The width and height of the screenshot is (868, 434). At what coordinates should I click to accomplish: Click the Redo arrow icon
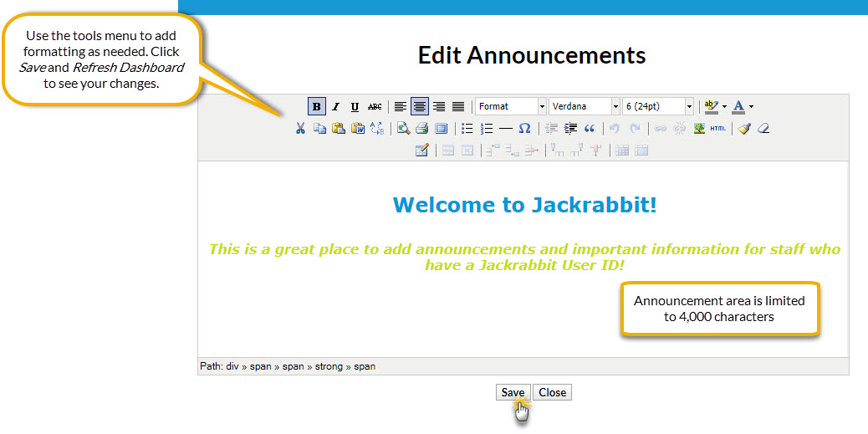tap(635, 129)
